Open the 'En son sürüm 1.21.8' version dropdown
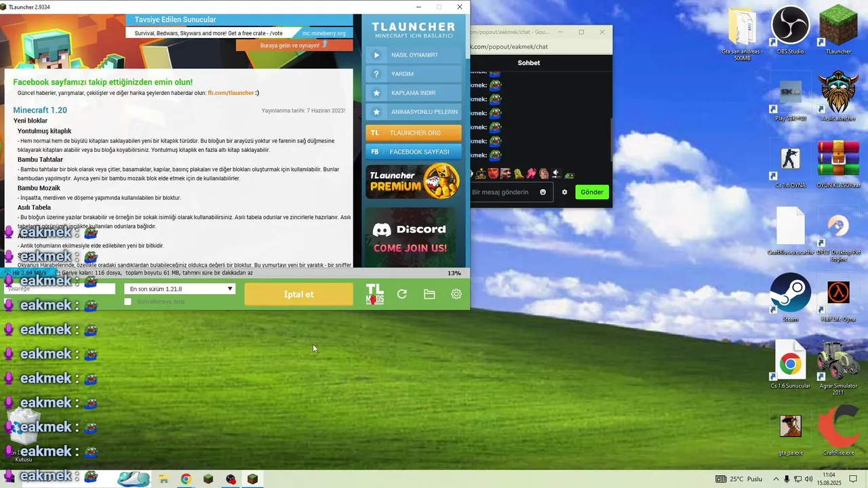Image resolution: width=868 pixels, height=488 pixels. click(180, 289)
